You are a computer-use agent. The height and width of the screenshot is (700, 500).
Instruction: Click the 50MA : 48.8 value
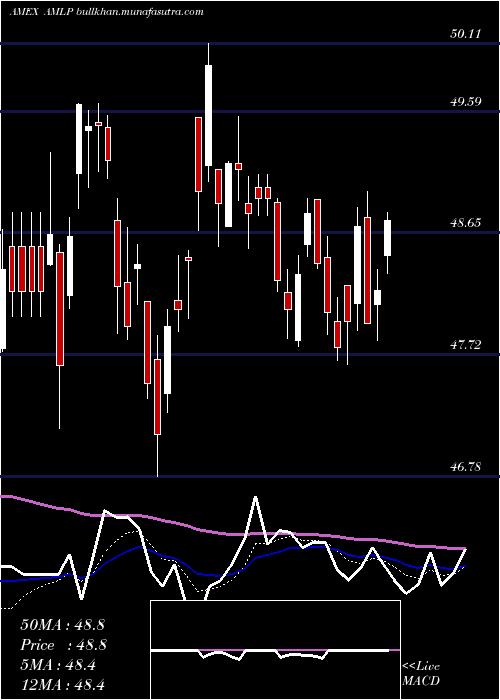tap(62, 625)
